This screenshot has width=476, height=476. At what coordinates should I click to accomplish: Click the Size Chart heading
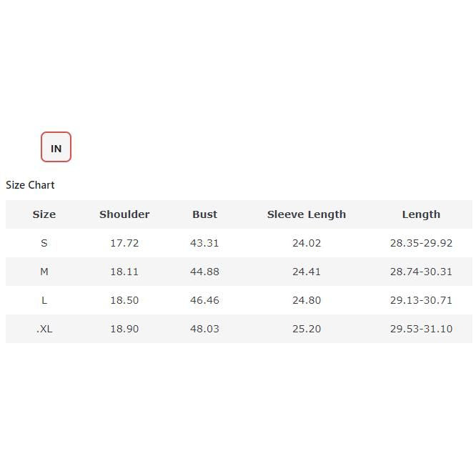(30, 185)
